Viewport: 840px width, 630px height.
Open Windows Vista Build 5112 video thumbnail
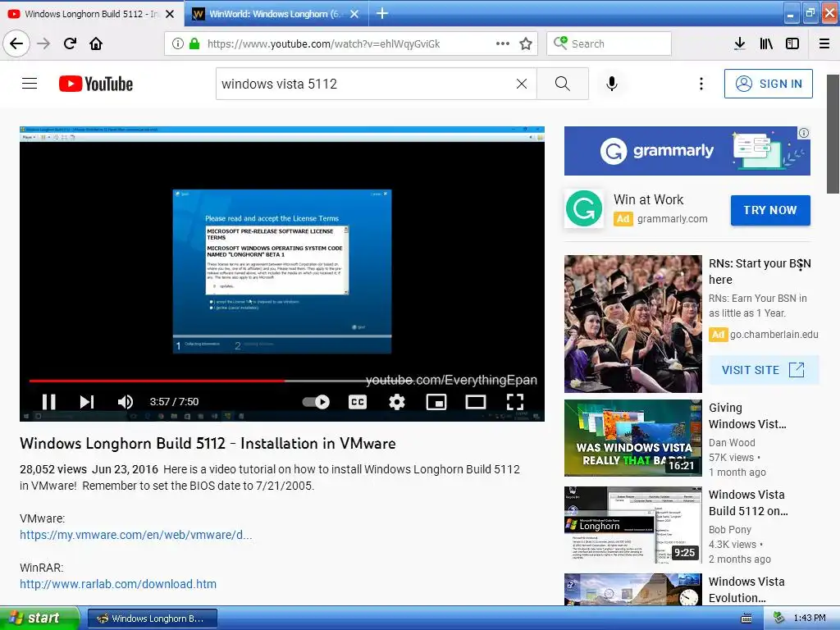click(632, 524)
